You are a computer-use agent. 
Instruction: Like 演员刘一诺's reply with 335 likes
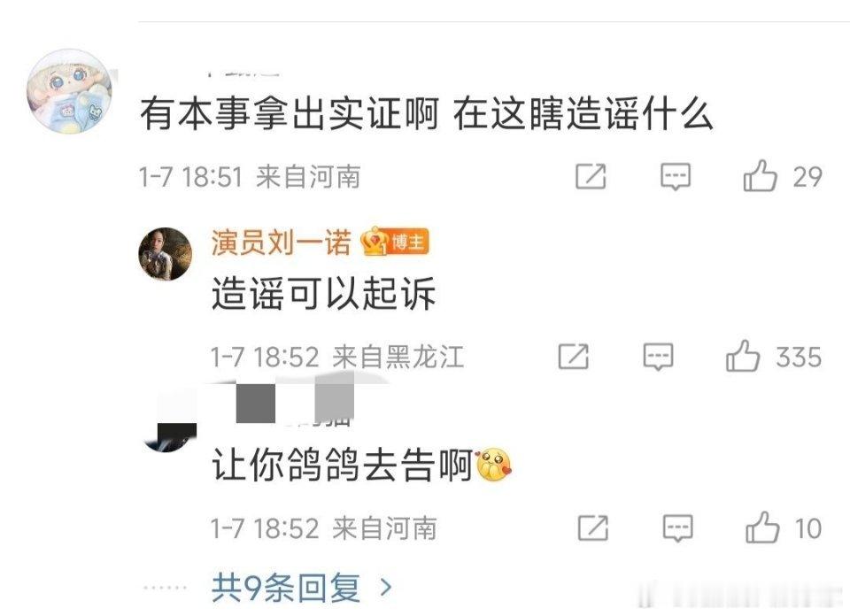pos(743,356)
